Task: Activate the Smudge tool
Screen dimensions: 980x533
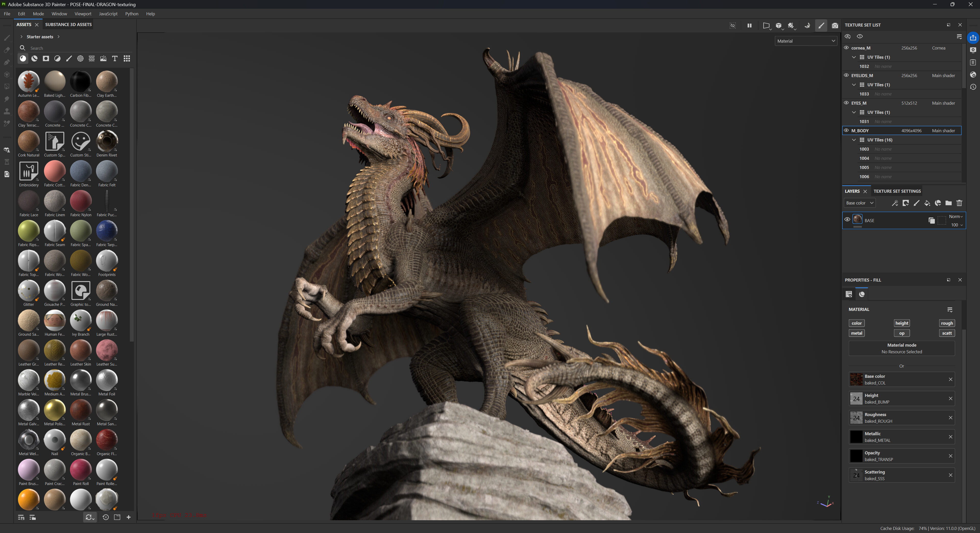Action: [6, 99]
